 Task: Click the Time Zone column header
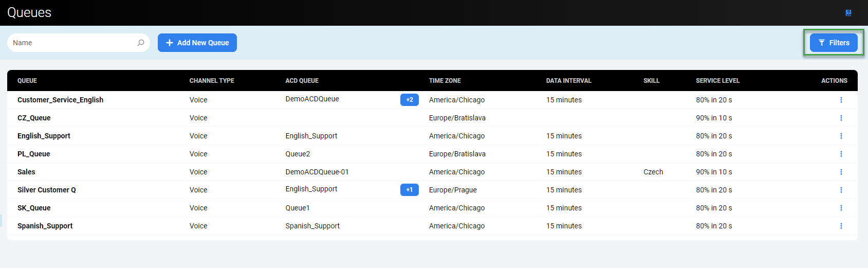(x=445, y=81)
